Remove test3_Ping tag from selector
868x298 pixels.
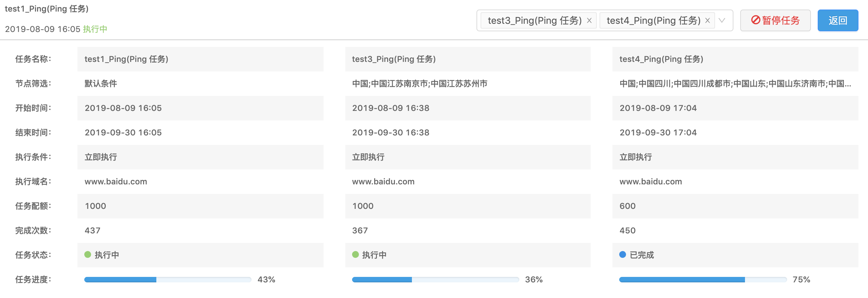(589, 21)
